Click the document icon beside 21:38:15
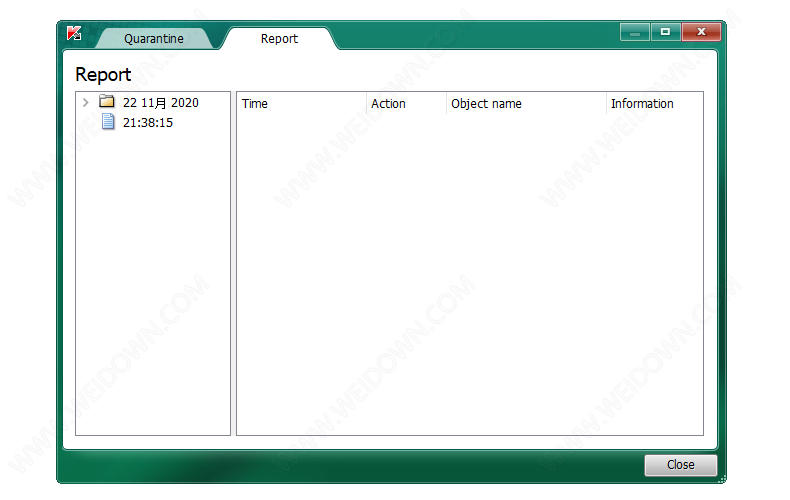Image resolution: width=790 pixels, height=500 pixels. point(108,122)
